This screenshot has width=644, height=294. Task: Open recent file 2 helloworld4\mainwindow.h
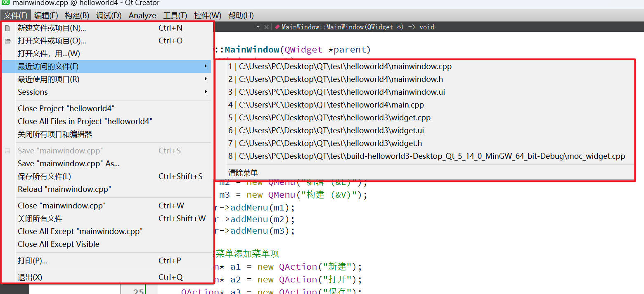pyautogui.click(x=424, y=79)
